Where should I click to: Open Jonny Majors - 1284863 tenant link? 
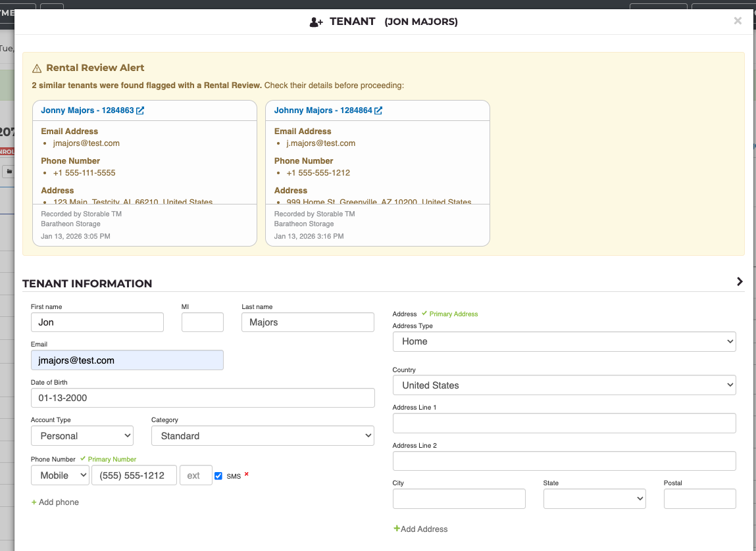pos(87,110)
